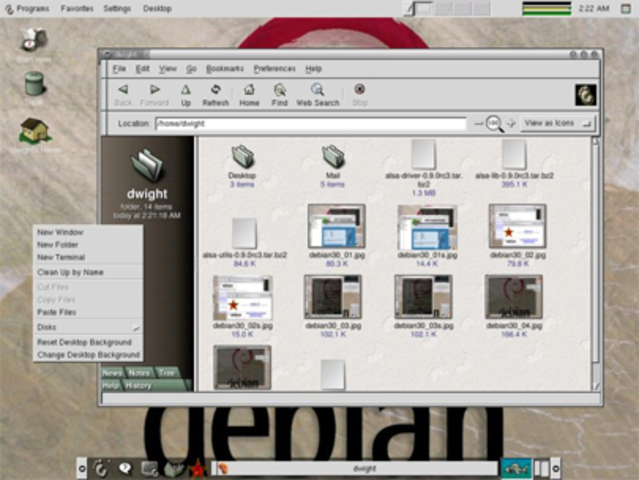Click the help speech-bubble panel icon
The width and height of the screenshot is (639, 480).
[125, 468]
